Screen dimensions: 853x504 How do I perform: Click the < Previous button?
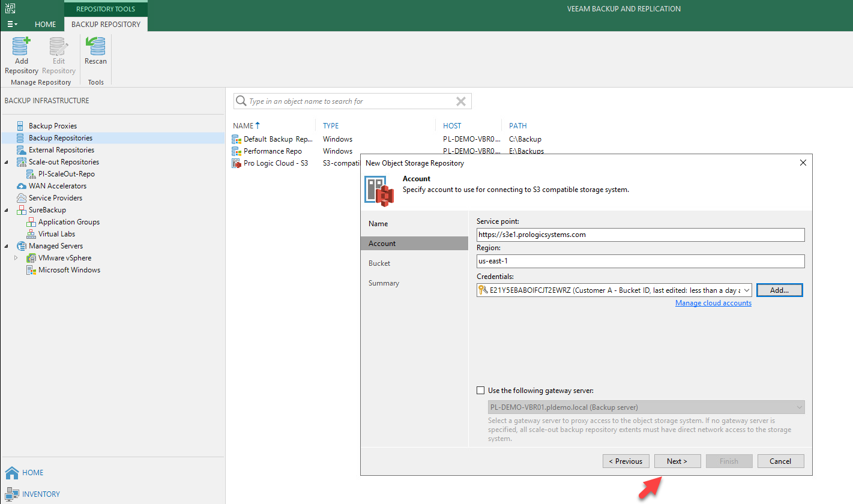point(625,461)
